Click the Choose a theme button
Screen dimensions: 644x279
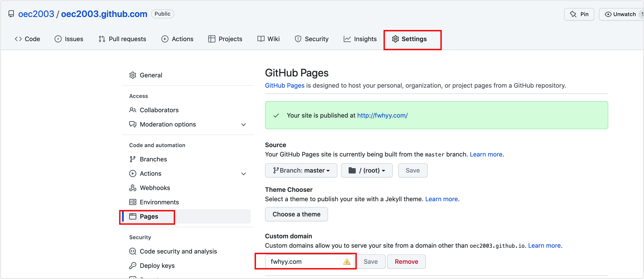(296, 214)
